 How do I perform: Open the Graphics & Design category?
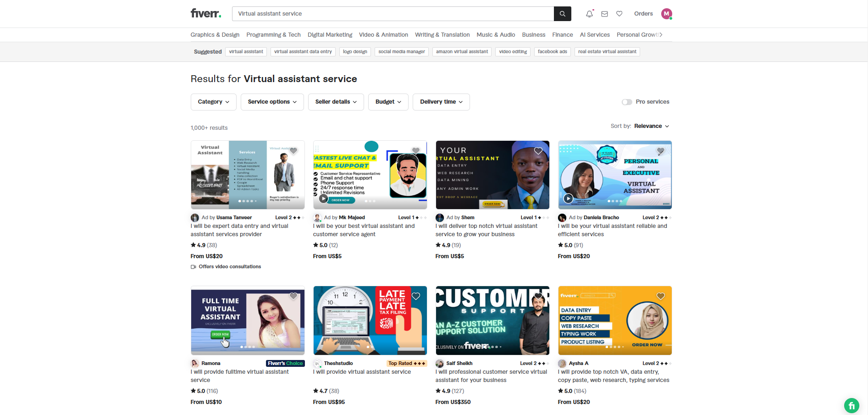click(x=215, y=35)
